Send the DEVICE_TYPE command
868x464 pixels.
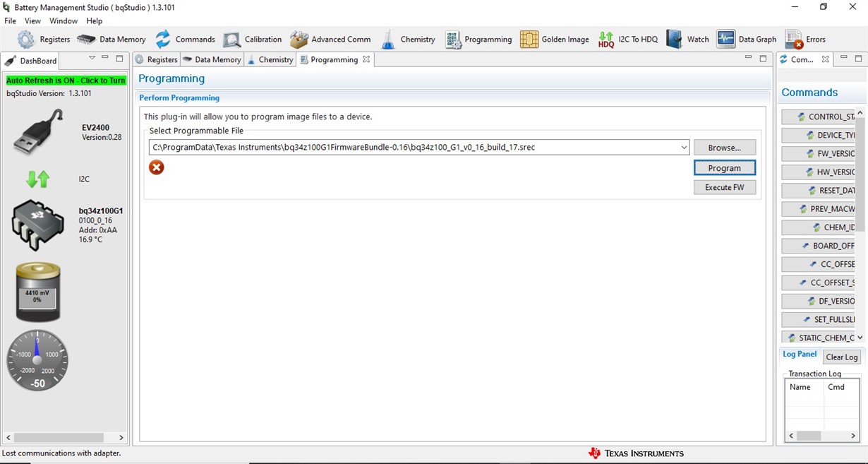pos(818,135)
